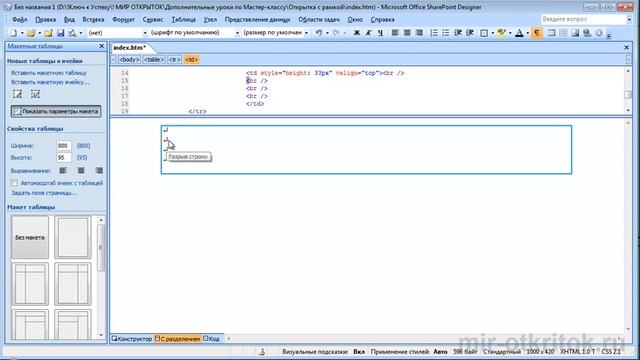Click Вставить макетную таблицу link
Image resolution: width=640 pixels, height=360 pixels.
tap(49, 73)
